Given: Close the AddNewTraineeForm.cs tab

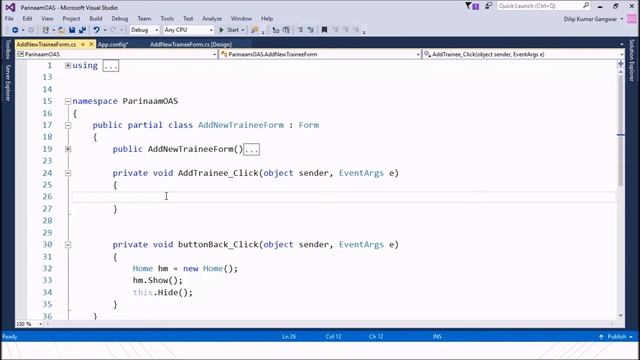Looking at the screenshot, I should [x=91, y=44].
